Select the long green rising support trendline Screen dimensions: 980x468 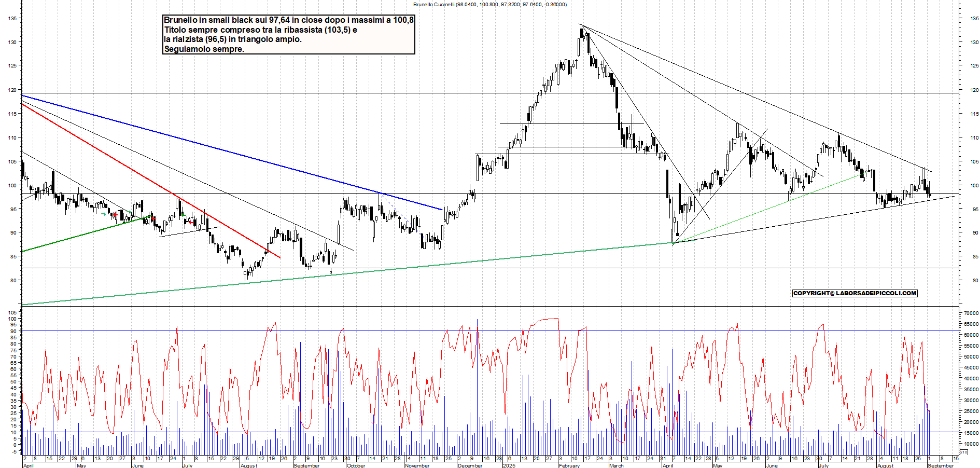coord(347,273)
